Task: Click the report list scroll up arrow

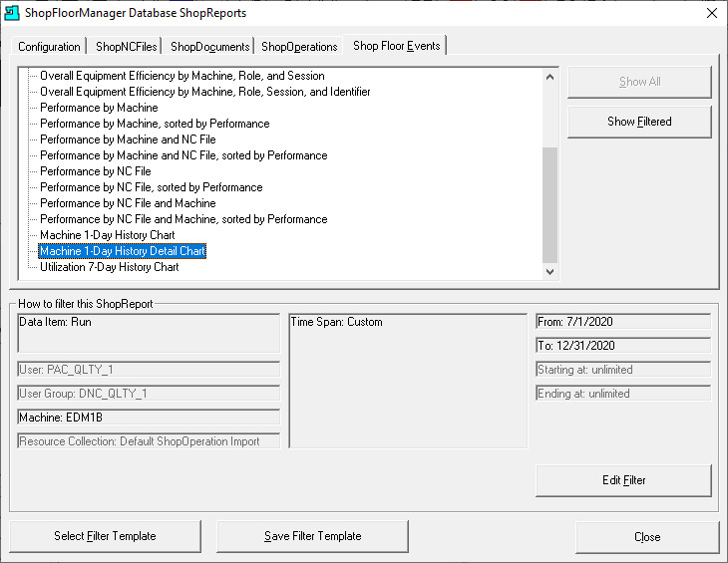Action: (x=550, y=77)
